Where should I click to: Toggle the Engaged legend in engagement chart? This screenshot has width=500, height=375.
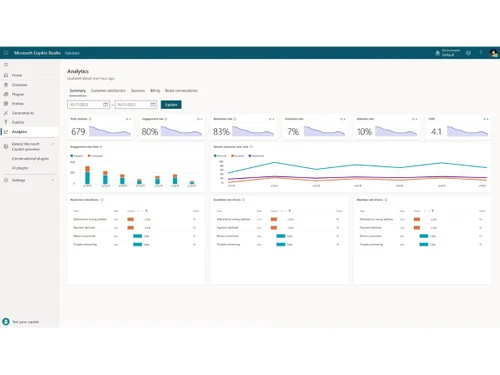[77, 156]
